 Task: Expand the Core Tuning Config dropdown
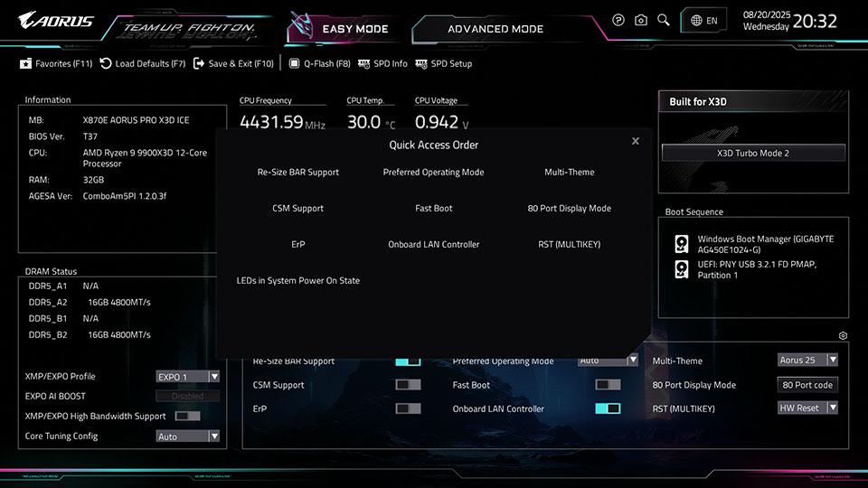[x=188, y=436]
